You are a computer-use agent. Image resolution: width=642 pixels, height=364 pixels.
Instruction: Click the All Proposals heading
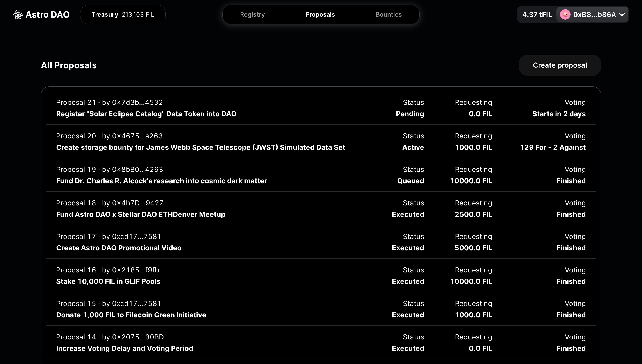pyautogui.click(x=69, y=65)
